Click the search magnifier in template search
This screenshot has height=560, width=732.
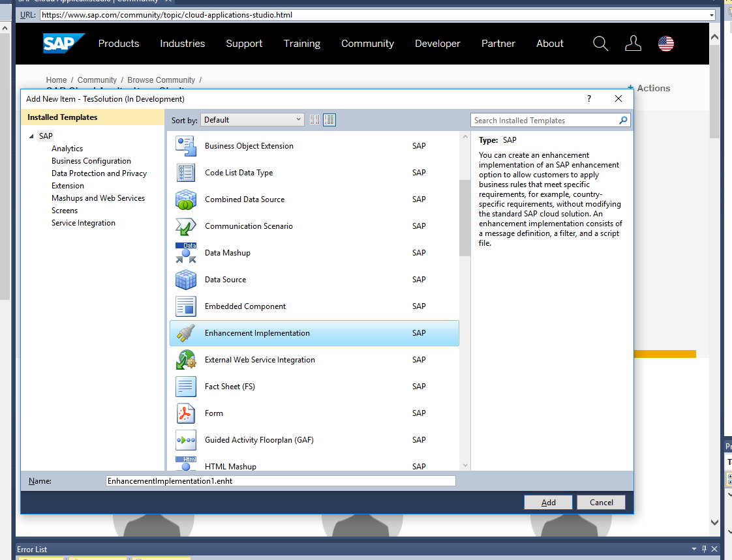point(623,121)
